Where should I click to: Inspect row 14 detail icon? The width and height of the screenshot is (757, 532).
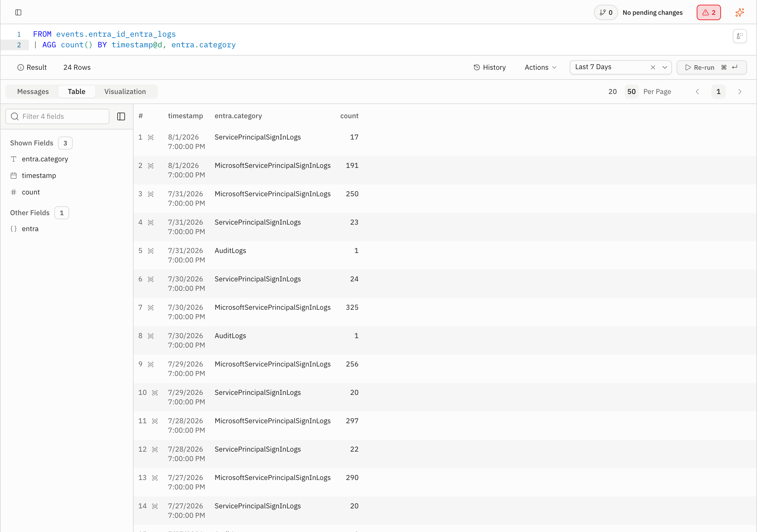(x=155, y=506)
